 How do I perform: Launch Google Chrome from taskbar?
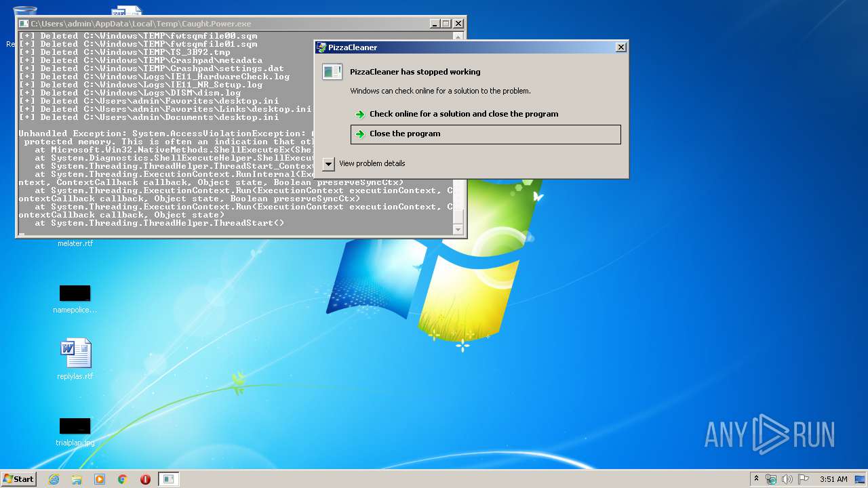(123, 479)
